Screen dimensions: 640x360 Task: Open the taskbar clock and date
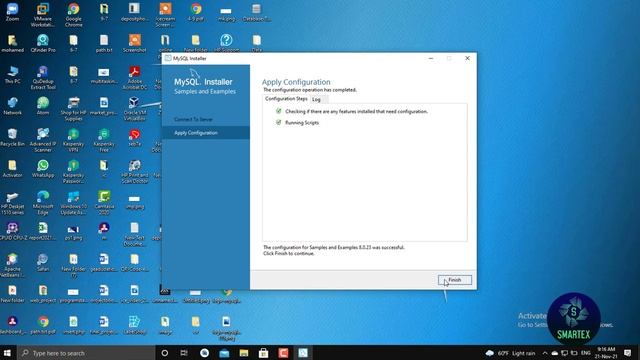[606, 353]
